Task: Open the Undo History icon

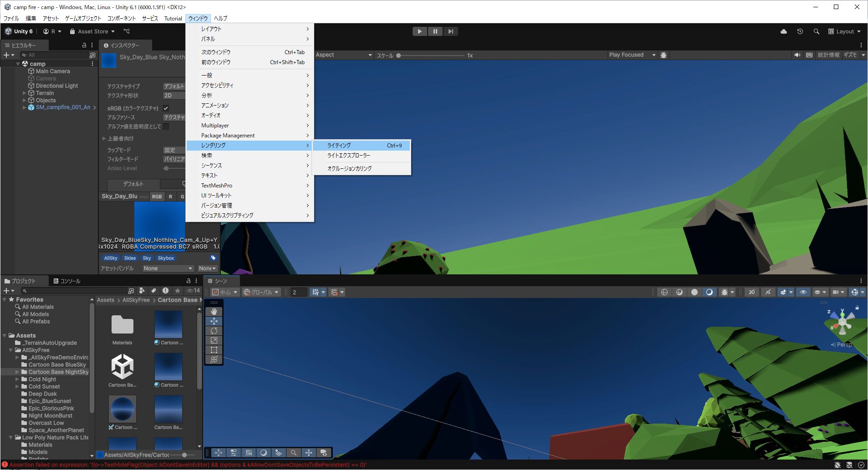Action: click(800, 31)
